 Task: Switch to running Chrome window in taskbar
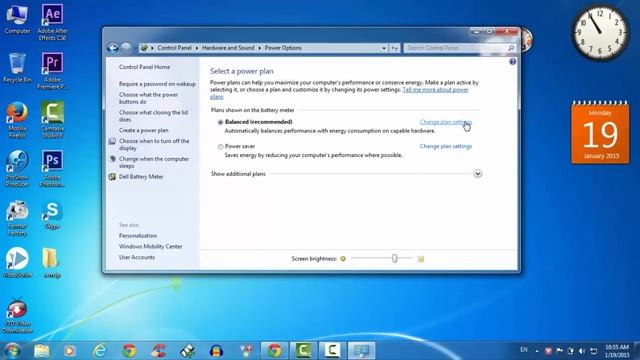275,351
